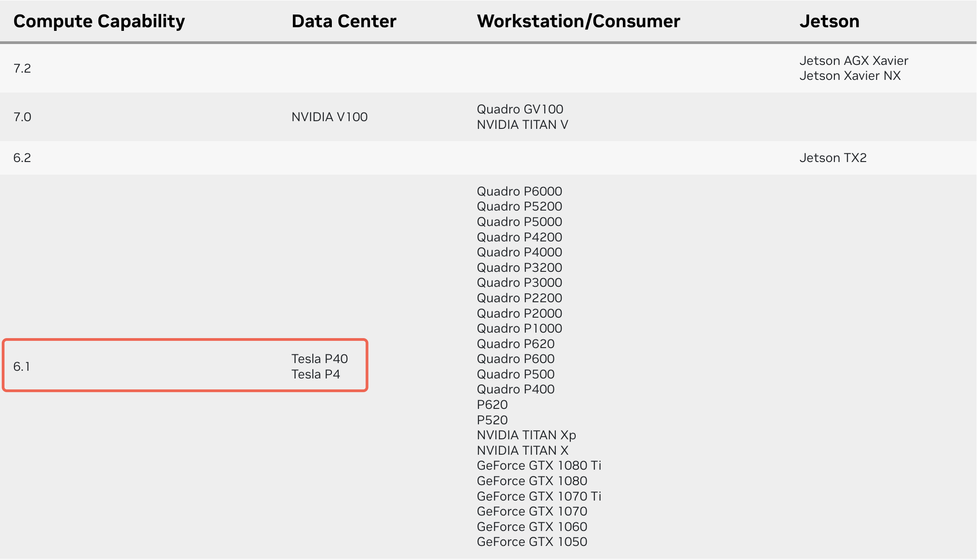Image resolution: width=977 pixels, height=560 pixels.
Task: Click Quadro GV100 in the list
Action: [x=520, y=109]
